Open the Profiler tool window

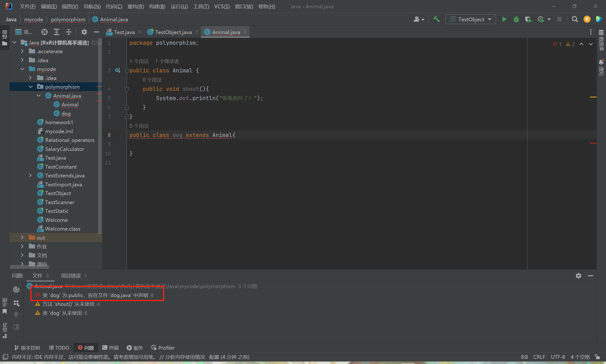click(163, 348)
